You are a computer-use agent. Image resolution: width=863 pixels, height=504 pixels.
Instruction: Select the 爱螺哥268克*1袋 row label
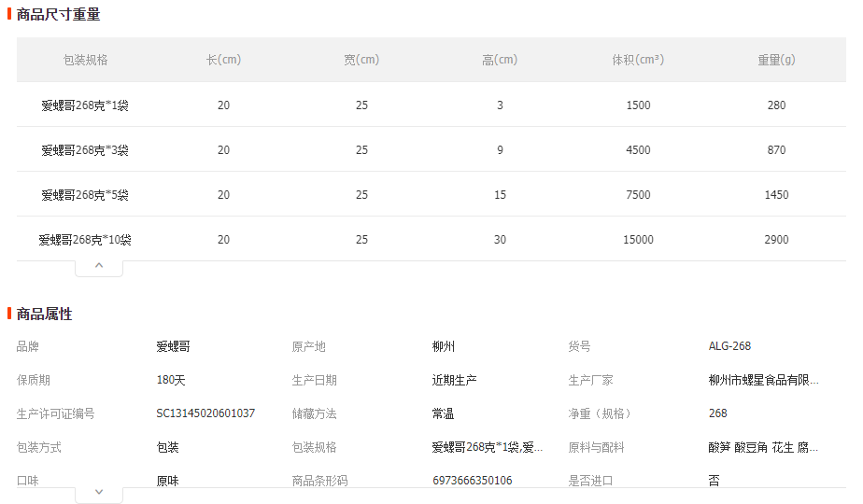85,105
